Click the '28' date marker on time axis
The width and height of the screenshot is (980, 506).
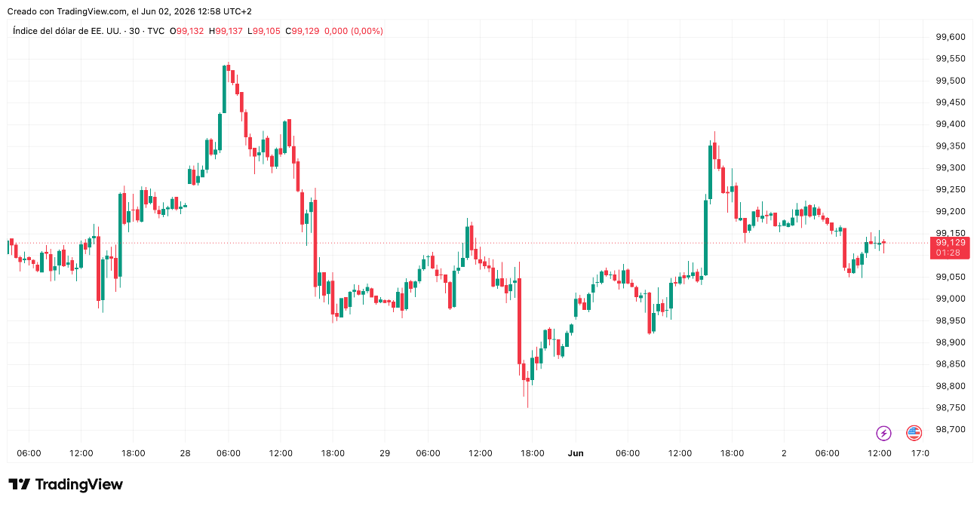[186, 453]
